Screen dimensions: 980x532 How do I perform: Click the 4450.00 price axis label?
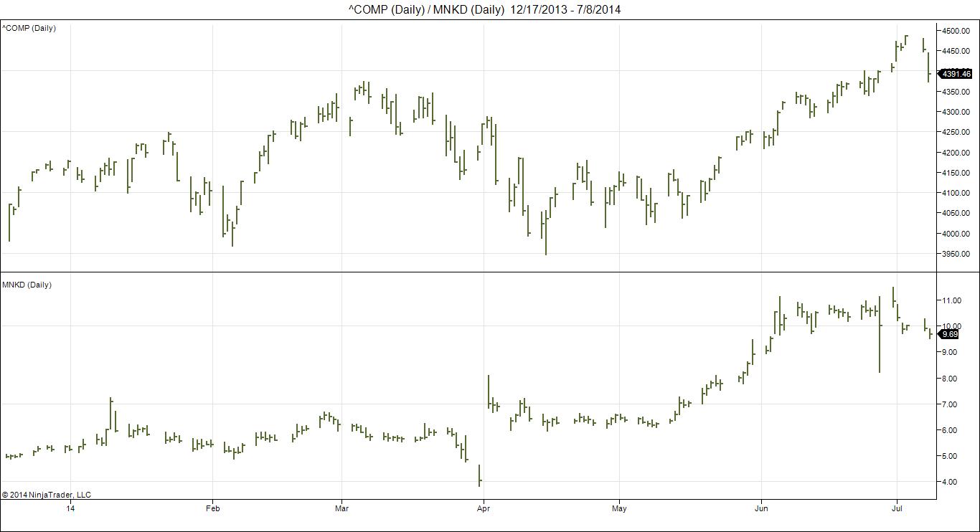[956, 51]
